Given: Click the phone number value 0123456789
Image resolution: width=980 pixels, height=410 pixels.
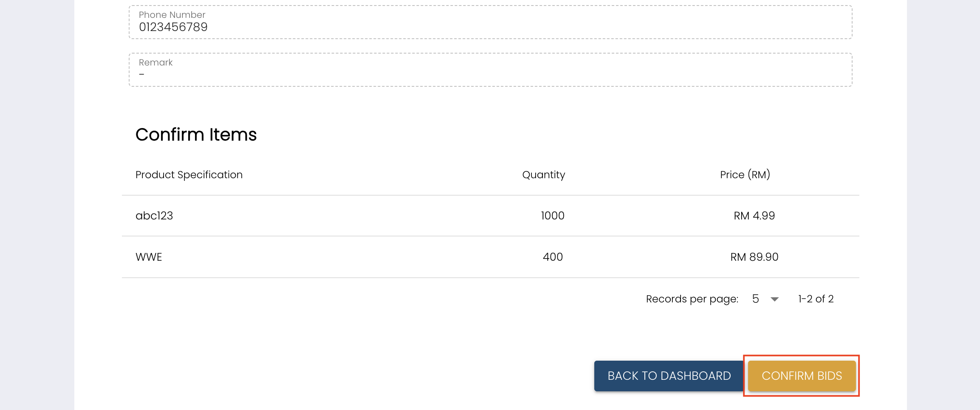Looking at the screenshot, I should 173,27.
